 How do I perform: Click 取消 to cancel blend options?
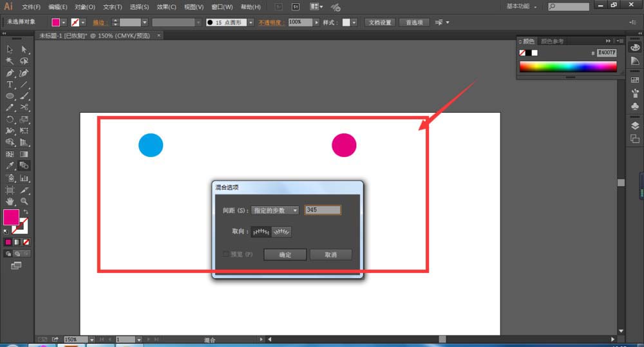[x=330, y=254]
